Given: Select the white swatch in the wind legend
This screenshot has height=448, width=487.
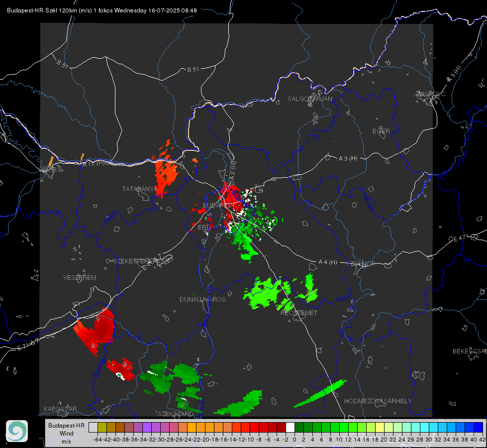Looking at the screenshot, I should (290, 427).
